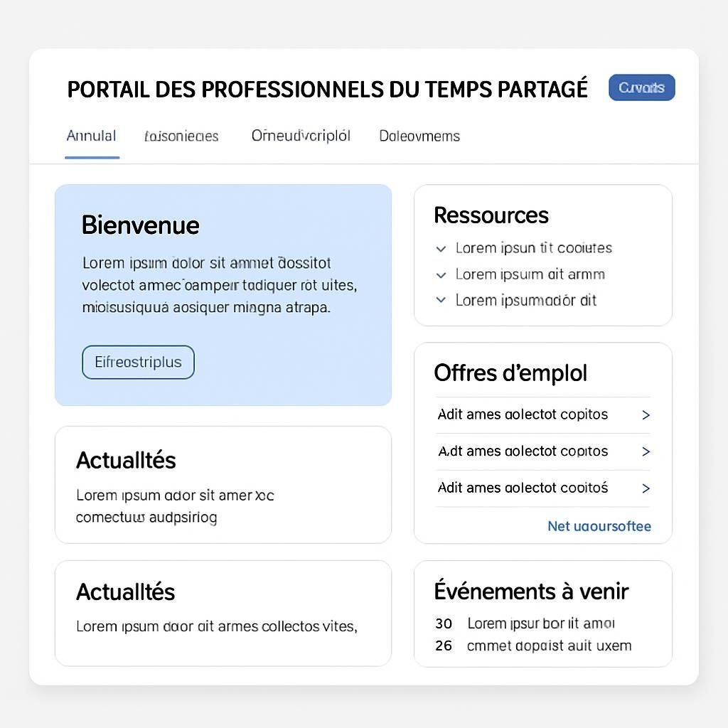The width and height of the screenshot is (728, 728).
Task: Open the Actualités card mentioning "collectos vites"
Action: click(x=223, y=613)
